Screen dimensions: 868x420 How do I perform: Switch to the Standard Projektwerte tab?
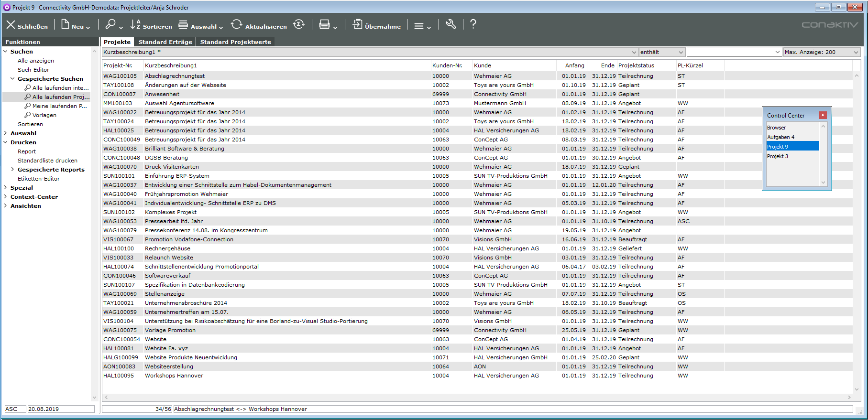click(236, 42)
